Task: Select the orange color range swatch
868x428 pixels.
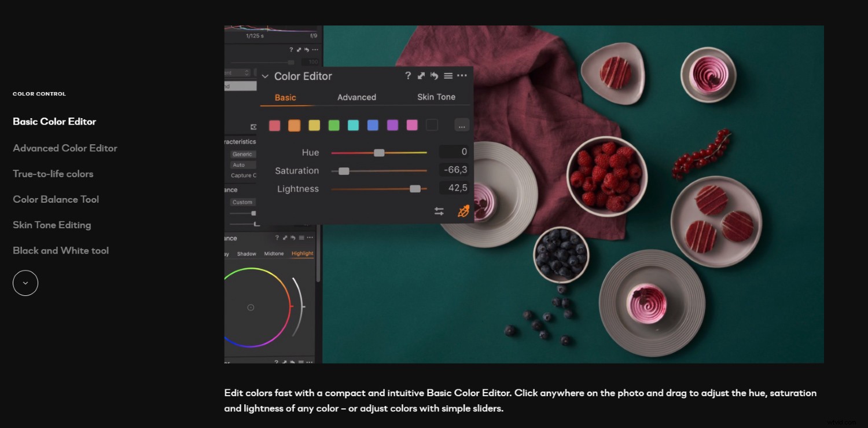Action: pyautogui.click(x=294, y=125)
